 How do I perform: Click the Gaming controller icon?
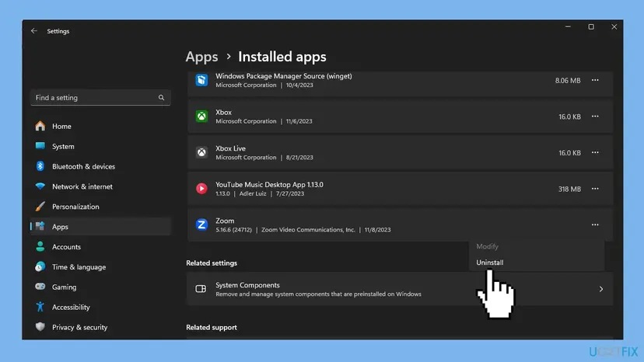click(x=40, y=287)
